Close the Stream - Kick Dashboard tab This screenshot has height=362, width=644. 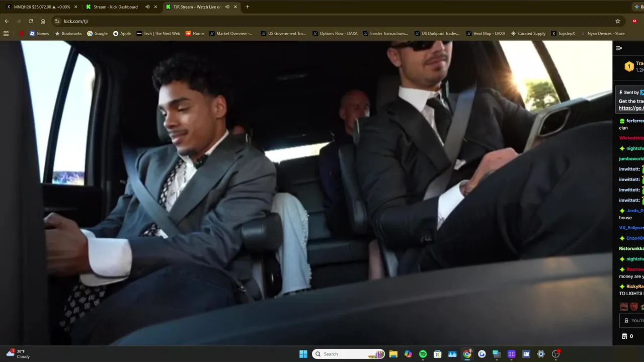(155, 7)
